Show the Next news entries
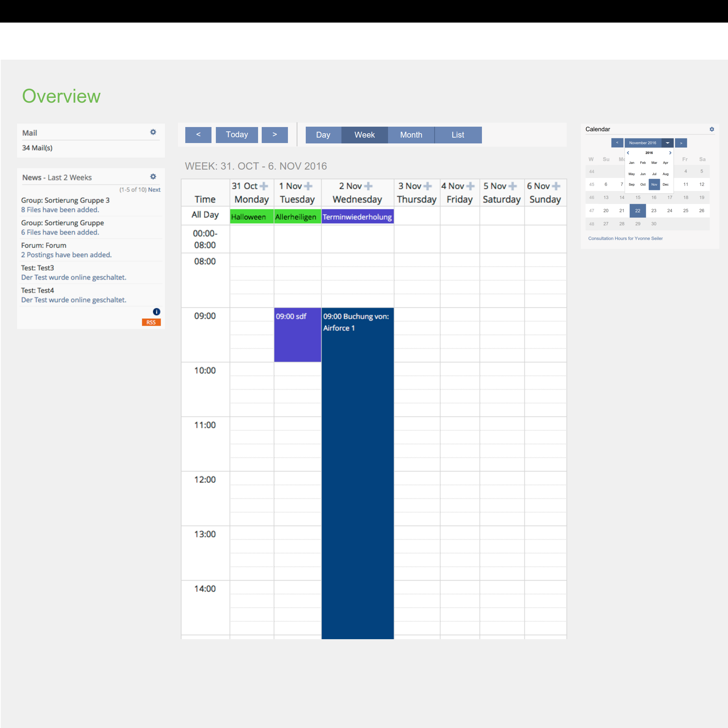Image resolution: width=728 pixels, height=728 pixels. coord(154,190)
